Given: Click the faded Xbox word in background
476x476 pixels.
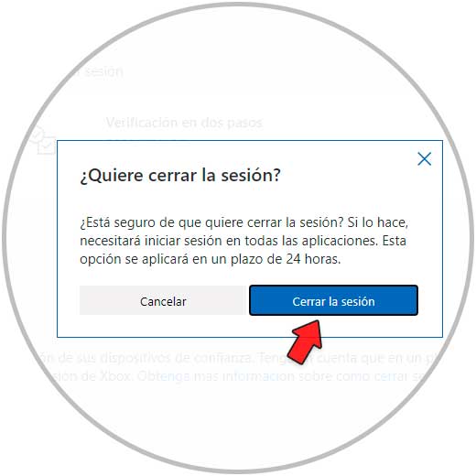Looking at the screenshot, I should click(x=114, y=376).
